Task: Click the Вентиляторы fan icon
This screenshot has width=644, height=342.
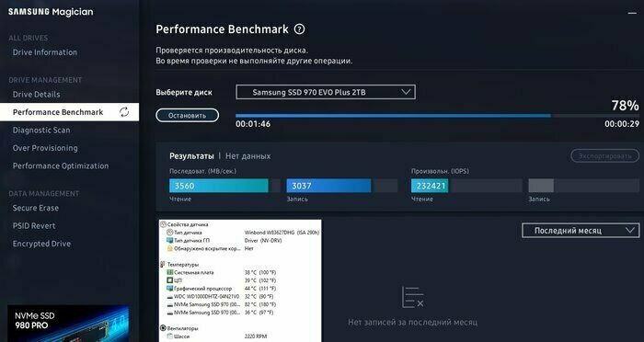Action: tap(163, 328)
